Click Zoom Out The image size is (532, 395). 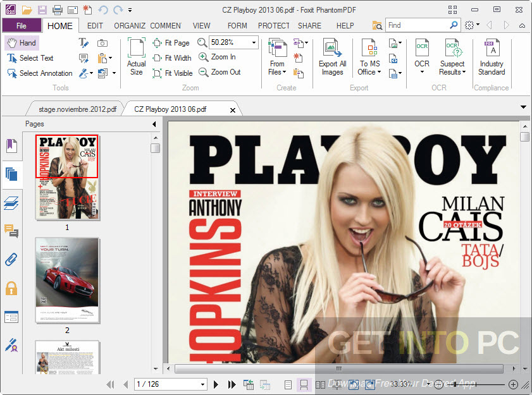click(220, 72)
